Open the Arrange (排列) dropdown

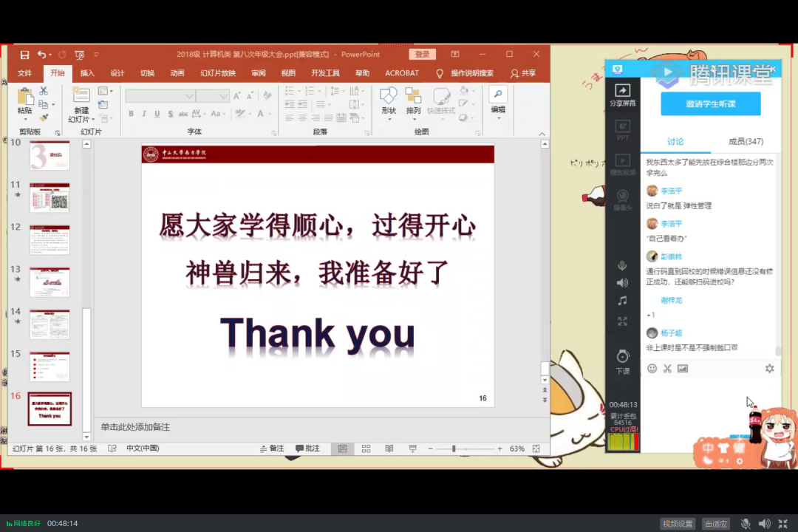[413, 102]
